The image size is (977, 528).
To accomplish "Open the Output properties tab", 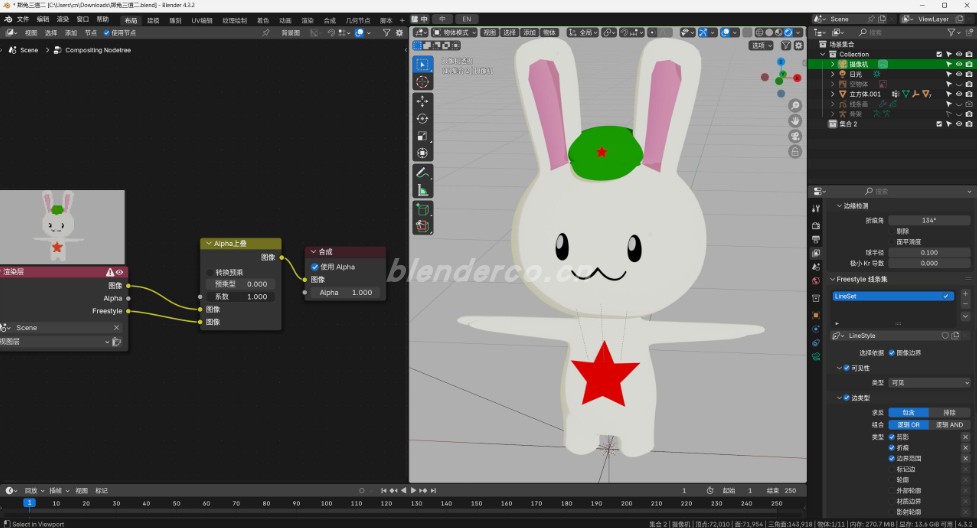I will [x=816, y=239].
